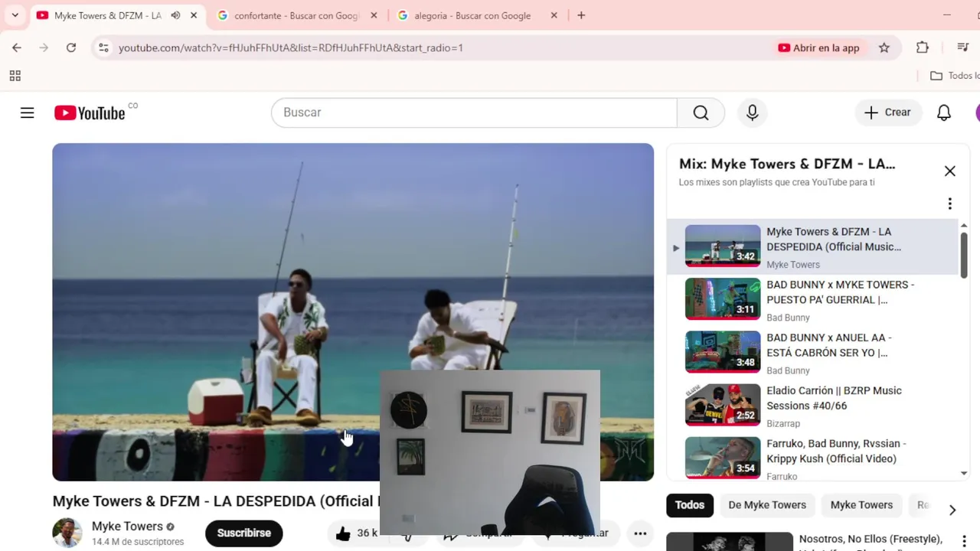Play Krippy Kush Official Video thumbnail
The width and height of the screenshot is (980, 551).
723,458
